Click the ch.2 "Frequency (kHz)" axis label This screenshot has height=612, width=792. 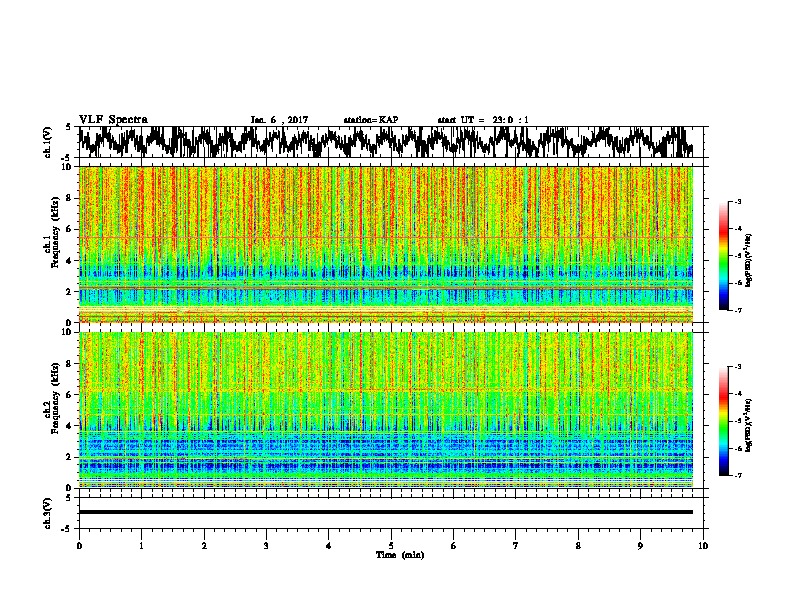coord(55,397)
